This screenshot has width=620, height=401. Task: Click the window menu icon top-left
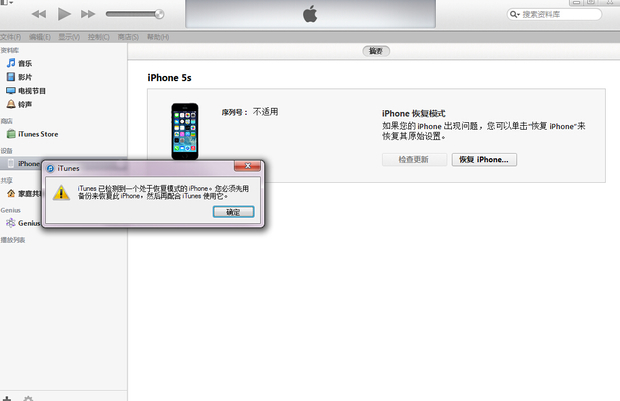[6, 2]
